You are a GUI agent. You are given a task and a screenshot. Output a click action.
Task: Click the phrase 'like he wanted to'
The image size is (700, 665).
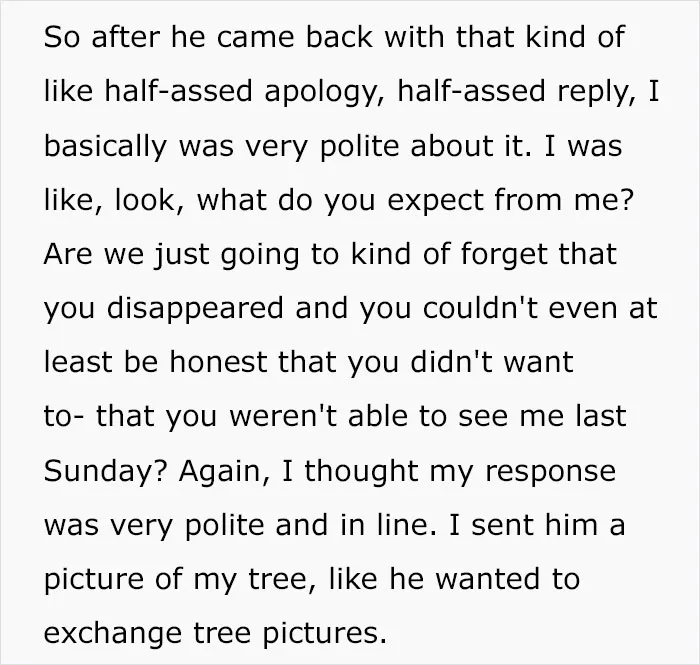coord(454,579)
